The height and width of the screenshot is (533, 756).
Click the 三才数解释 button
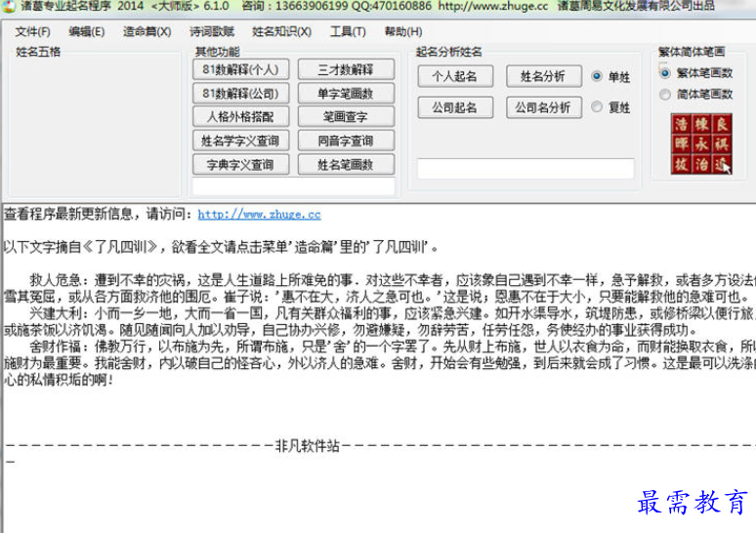tap(346, 69)
